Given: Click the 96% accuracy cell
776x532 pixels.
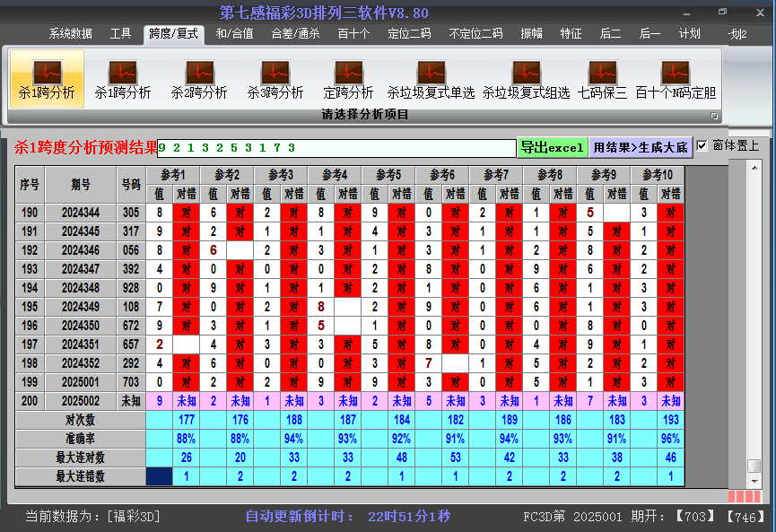Looking at the screenshot, I should click(670, 439).
